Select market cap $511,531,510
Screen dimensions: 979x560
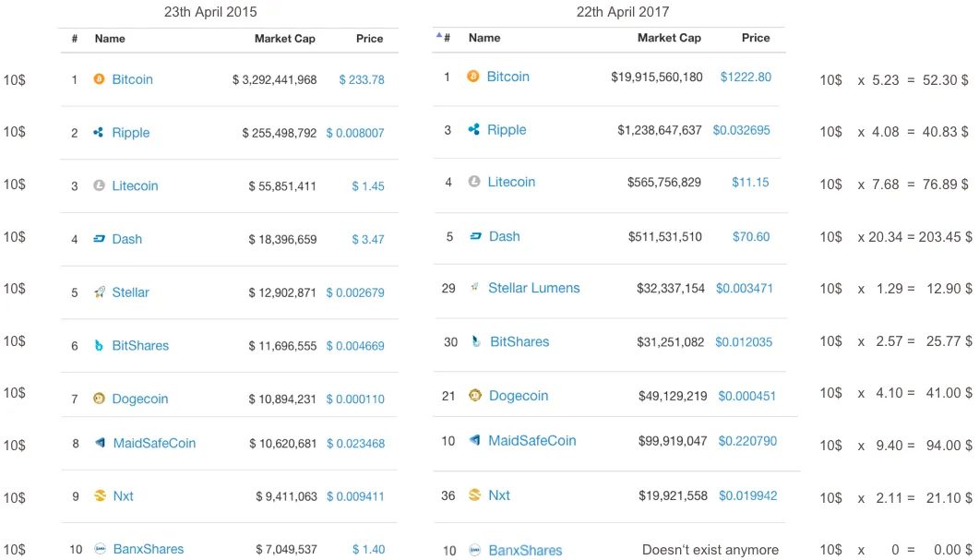pyautogui.click(x=665, y=236)
